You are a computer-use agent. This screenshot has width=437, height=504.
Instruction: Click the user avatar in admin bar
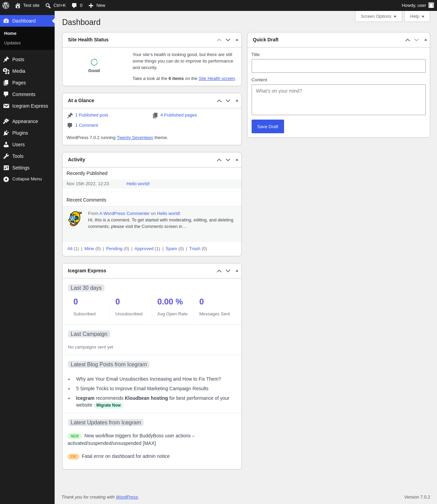[x=431, y=5]
